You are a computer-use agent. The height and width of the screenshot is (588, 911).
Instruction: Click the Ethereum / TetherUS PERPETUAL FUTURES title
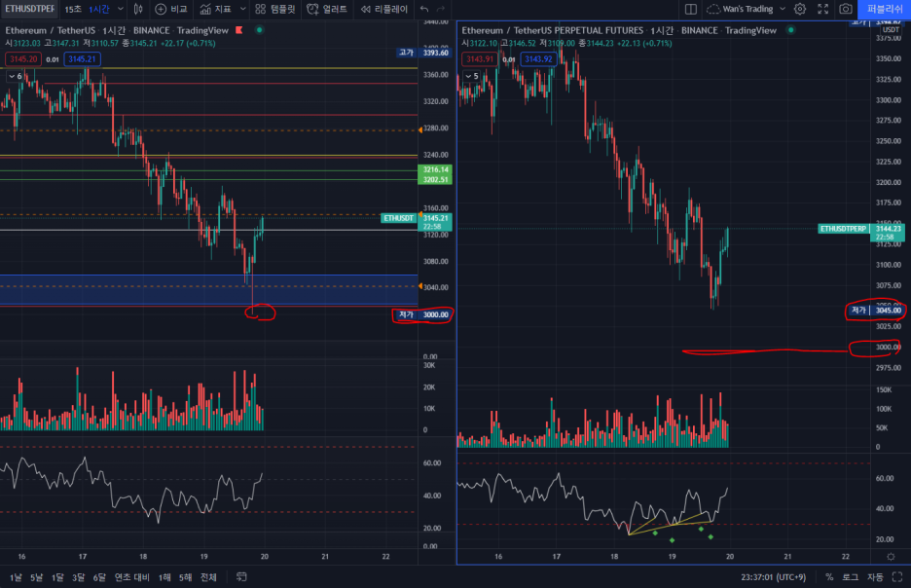pos(553,30)
